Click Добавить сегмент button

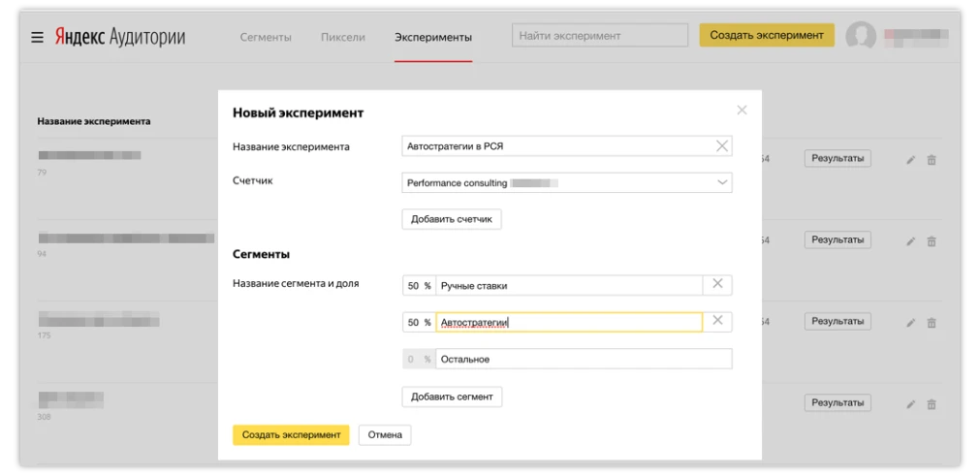point(452,397)
